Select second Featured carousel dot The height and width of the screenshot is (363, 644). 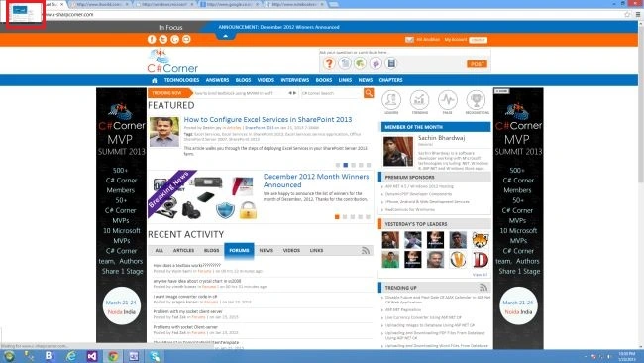(x=346, y=165)
